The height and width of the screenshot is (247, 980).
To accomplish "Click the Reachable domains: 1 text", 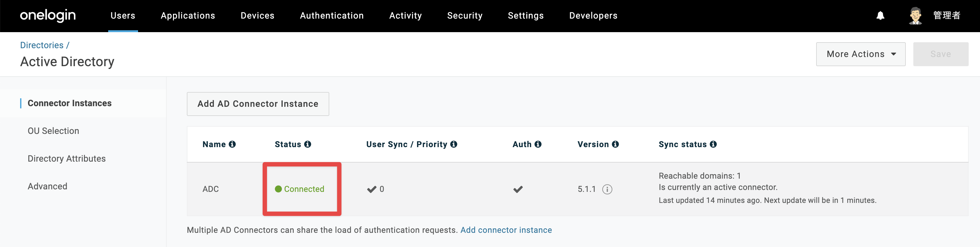I will coord(700,176).
